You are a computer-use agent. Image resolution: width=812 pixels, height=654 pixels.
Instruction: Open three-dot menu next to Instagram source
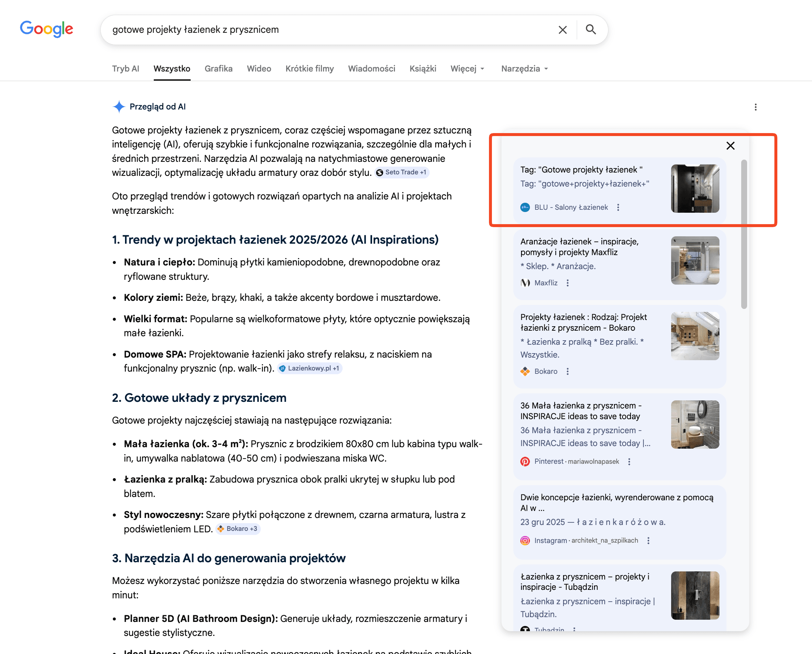[648, 540]
